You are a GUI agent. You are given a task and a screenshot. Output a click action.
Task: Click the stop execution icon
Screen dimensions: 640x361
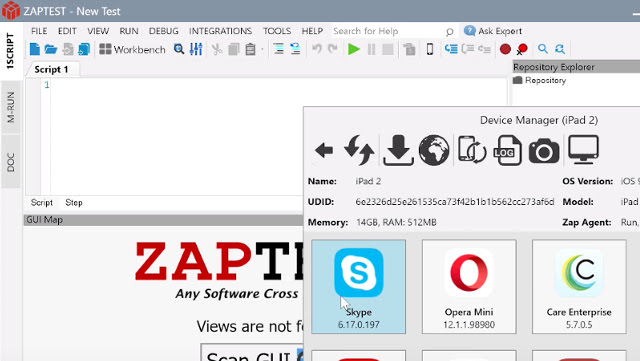pyautogui.click(x=388, y=49)
